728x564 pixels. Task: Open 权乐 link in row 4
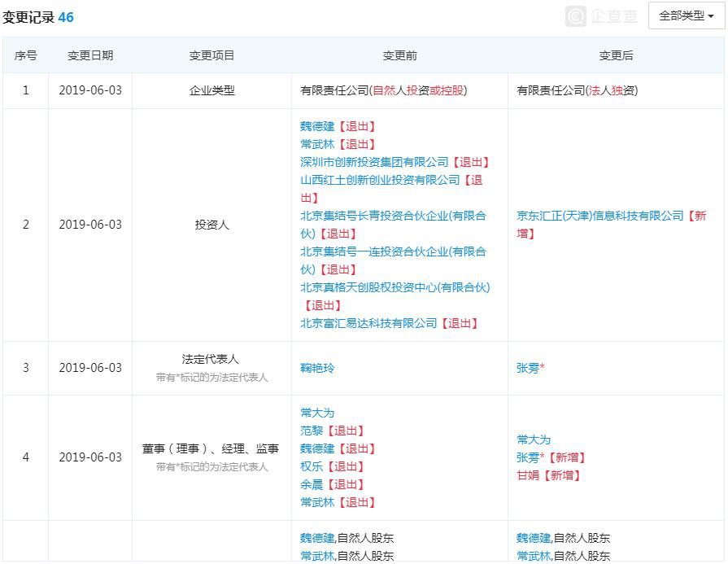[x=312, y=467]
